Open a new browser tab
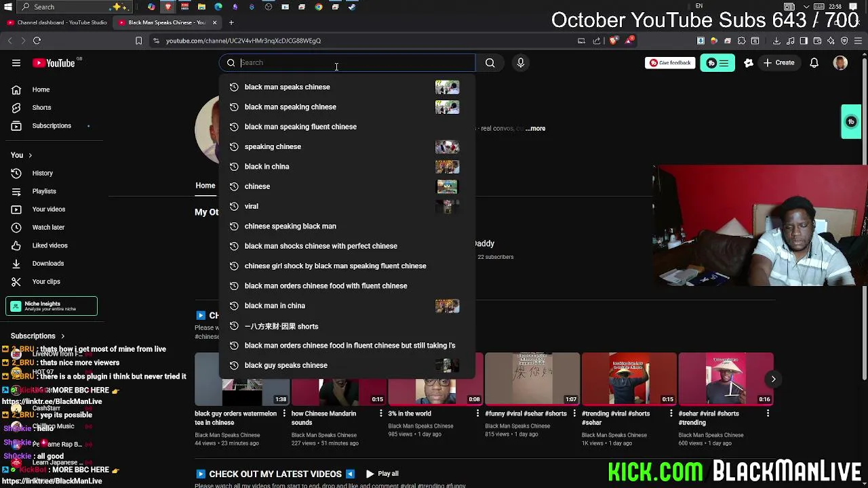 click(231, 22)
